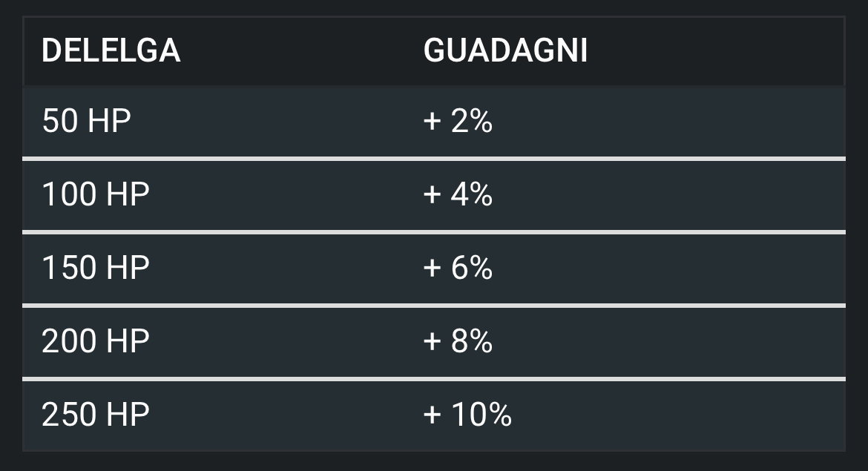Screen dimensions: 868x471
Task: Click the HP text in 250 HP row
Action: click(x=128, y=414)
